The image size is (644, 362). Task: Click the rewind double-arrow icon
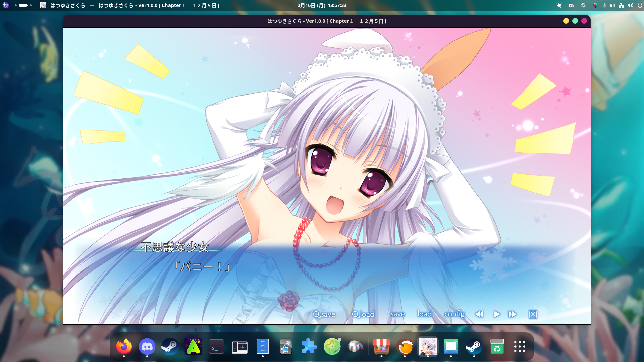(479, 314)
